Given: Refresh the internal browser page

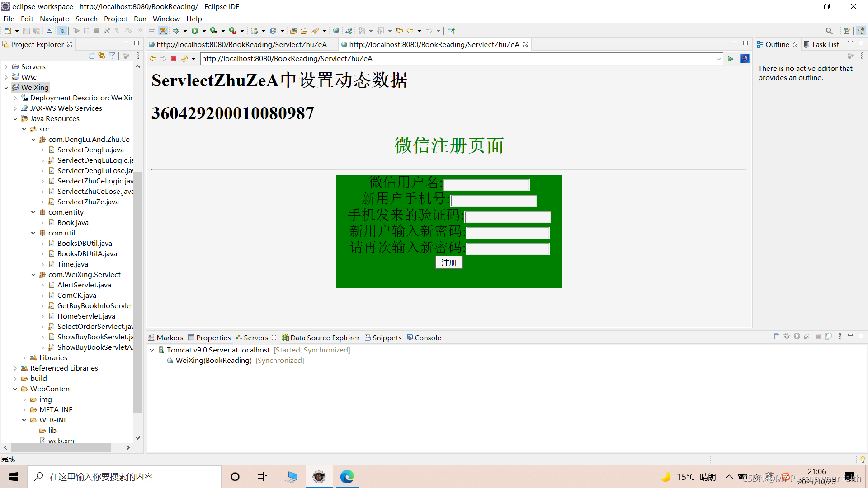Looking at the screenshot, I should point(184,59).
